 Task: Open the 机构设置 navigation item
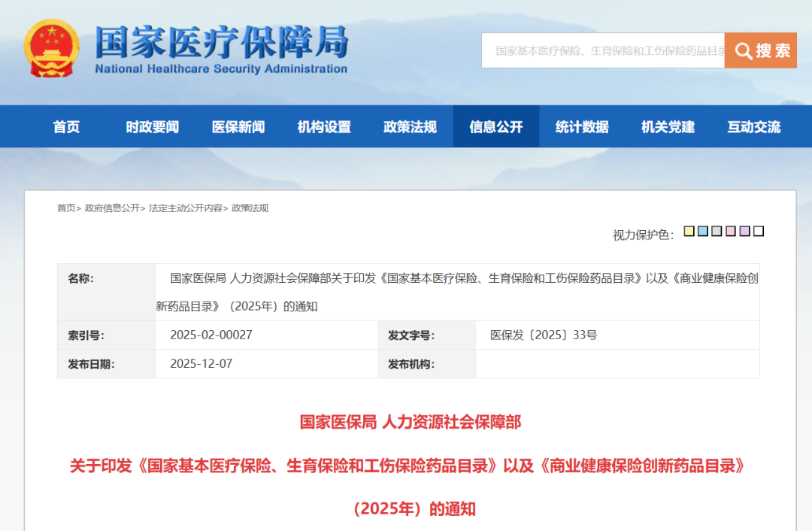click(x=325, y=126)
